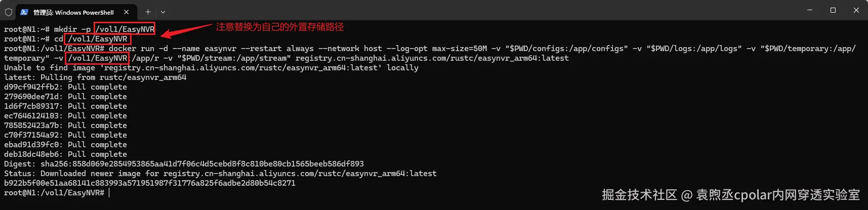Image resolution: width=868 pixels, height=210 pixels.
Task: Click the container ID line starting b922b5f00e51
Action: click(x=149, y=183)
